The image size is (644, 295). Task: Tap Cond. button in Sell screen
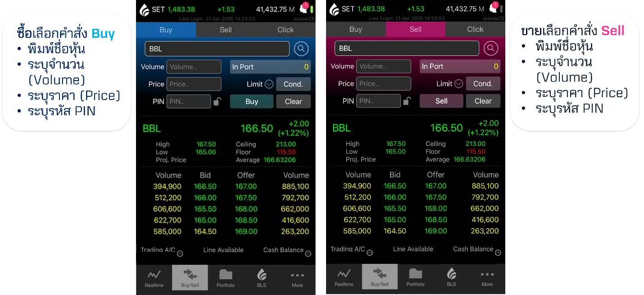point(483,84)
